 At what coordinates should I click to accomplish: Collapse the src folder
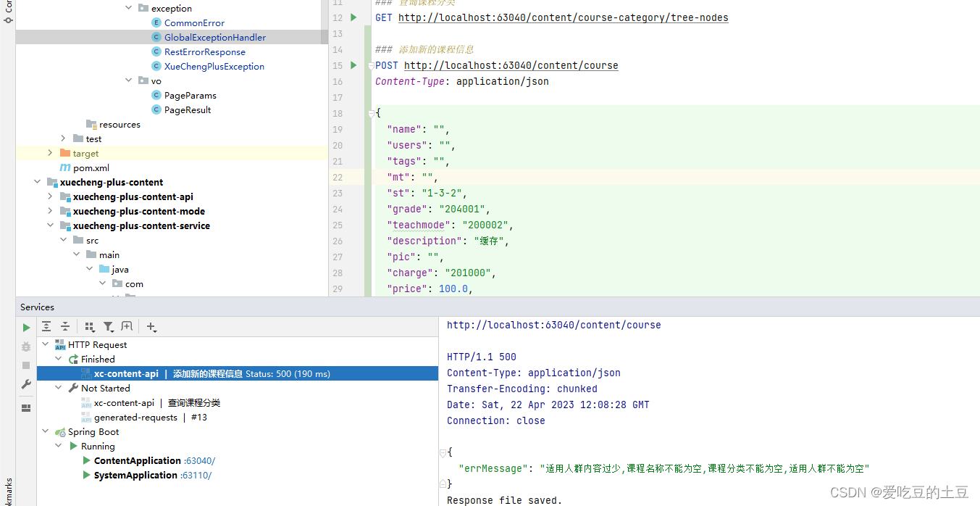[63, 240]
